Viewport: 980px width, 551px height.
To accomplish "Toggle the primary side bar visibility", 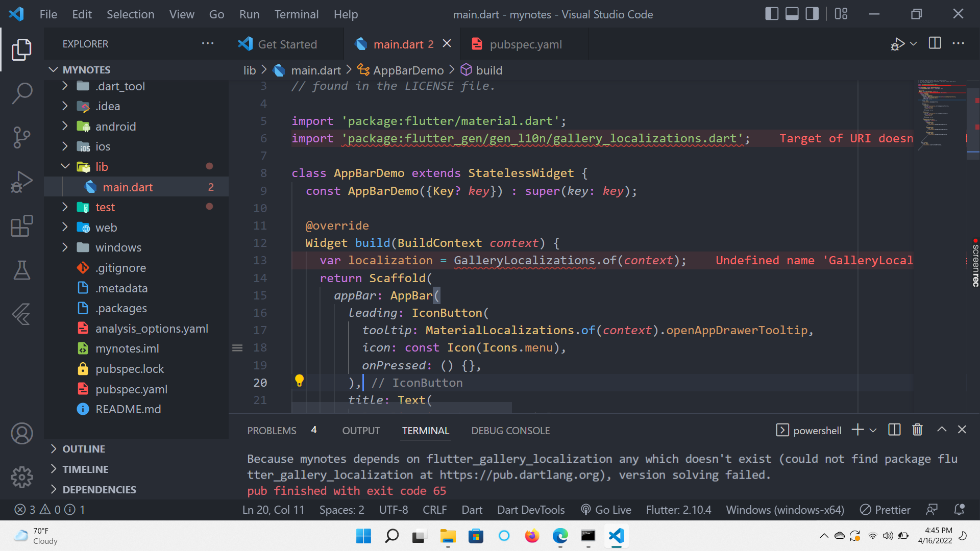I will [x=771, y=14].
